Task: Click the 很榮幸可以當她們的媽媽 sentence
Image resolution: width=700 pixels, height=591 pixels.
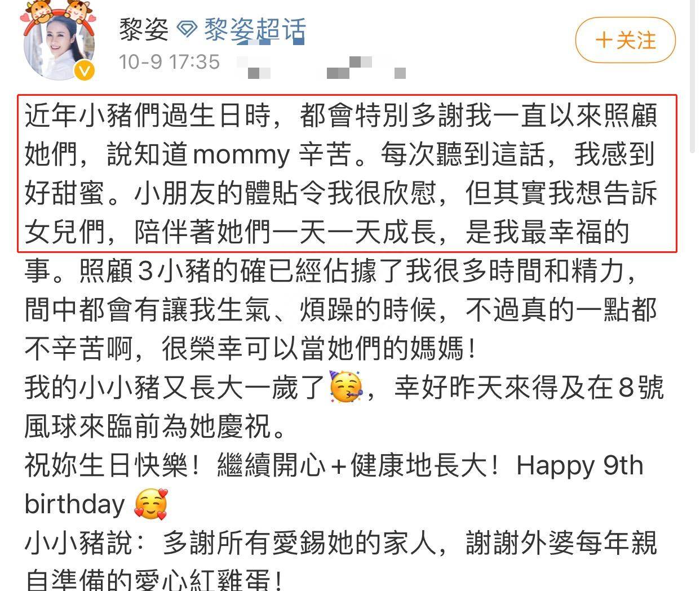Action: (x=319, y=349)
